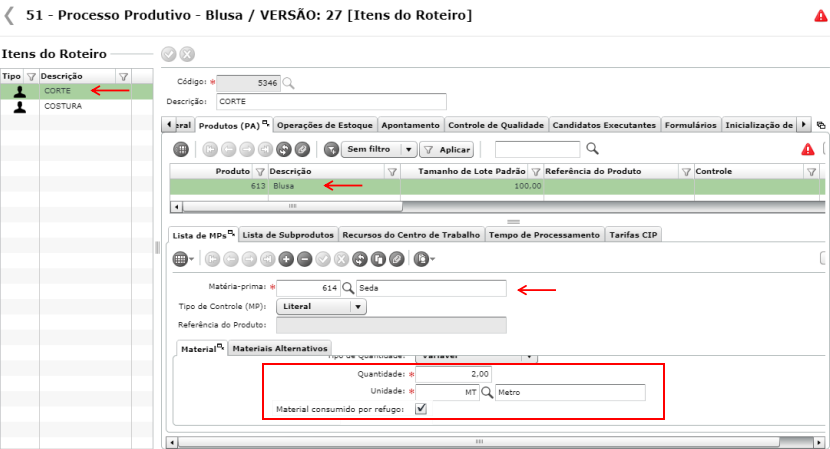This screenshot has height=449, width=830.
Task: Open grid options icon in Produtos toolbar
Action: 181,150
